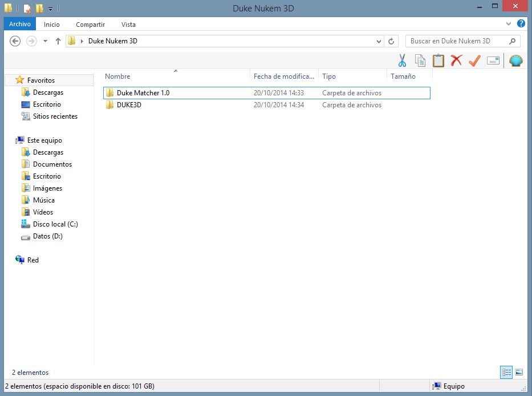
Task: Sort by the Tamaño column header
Action: pyautogui.click(x=409, y=76)
